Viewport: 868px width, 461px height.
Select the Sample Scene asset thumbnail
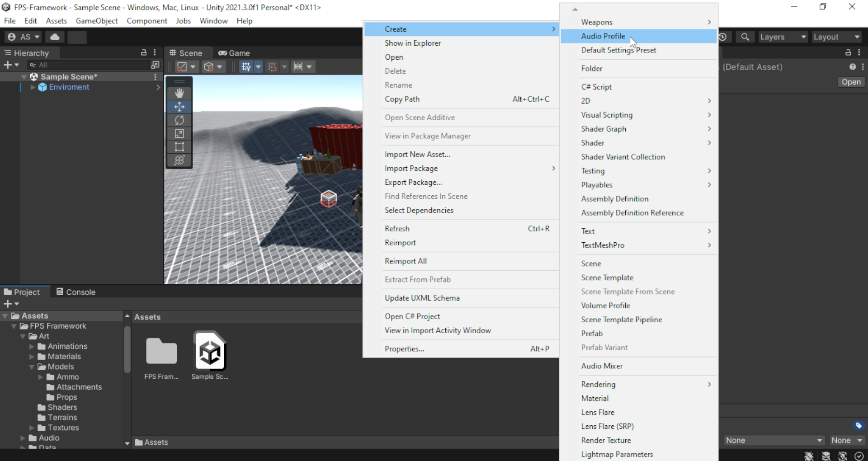coord(210,351)
